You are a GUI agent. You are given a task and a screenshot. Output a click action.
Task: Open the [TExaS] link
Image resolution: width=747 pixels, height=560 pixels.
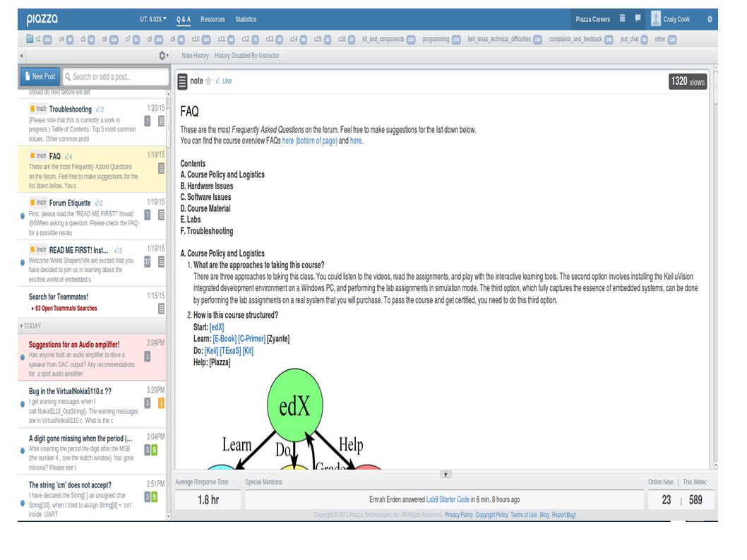231,351
